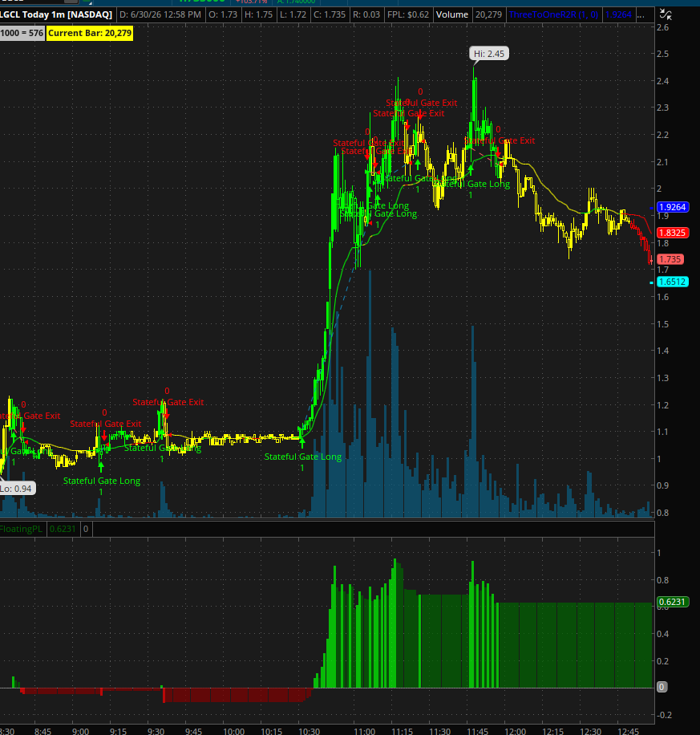This screenshot has width=700, height=735.
Task: Click the high price H: 1.75
Action: click(259, 14)
